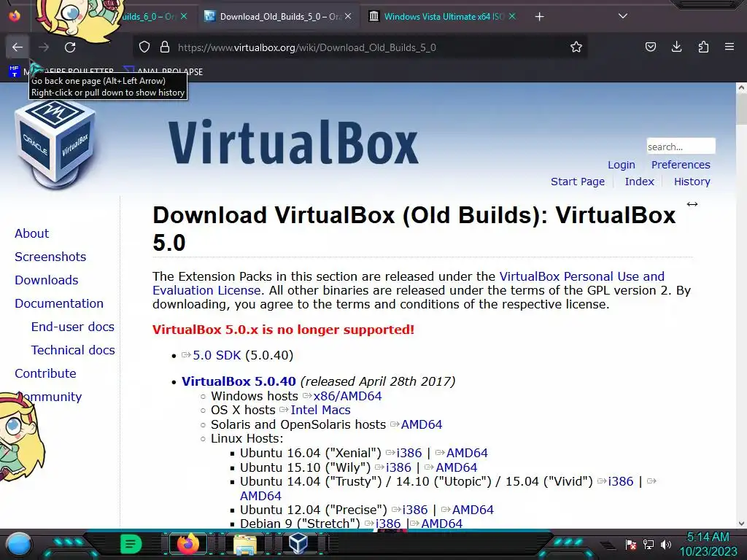Open the Login link
This screenshot has width=747, height=560.
tap(622, 165)
